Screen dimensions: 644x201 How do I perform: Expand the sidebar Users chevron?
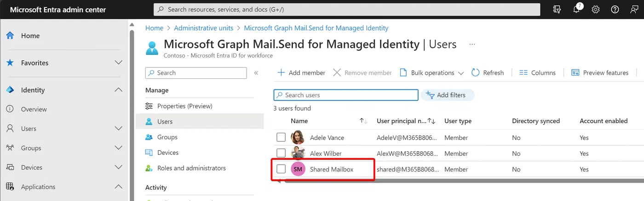coord(118,129)
